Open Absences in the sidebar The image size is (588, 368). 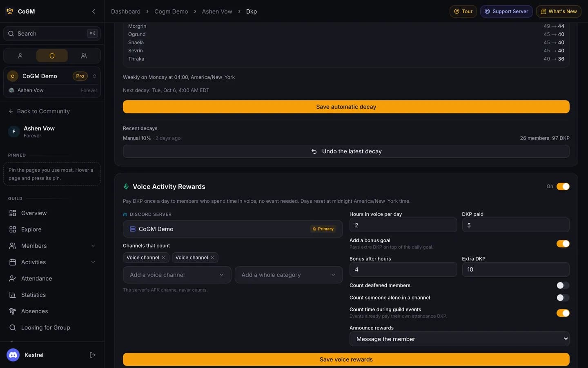(52, 311)
